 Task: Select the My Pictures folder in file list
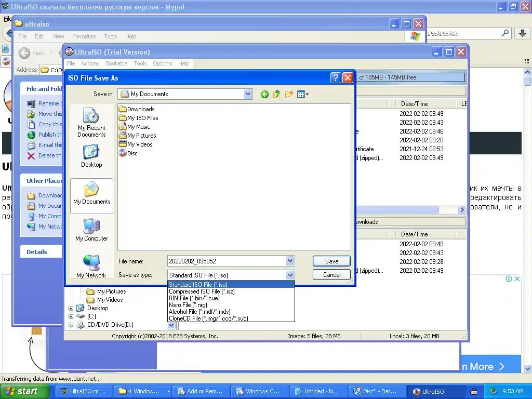tap(137, 136)
